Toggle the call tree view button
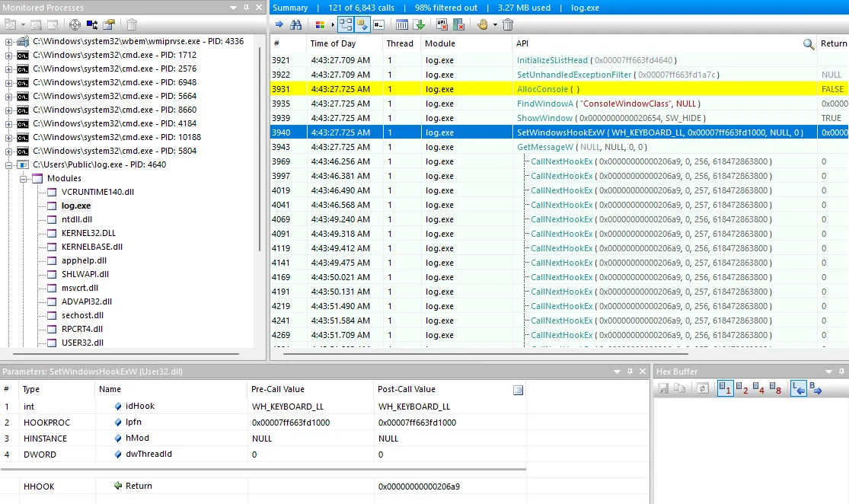Screen dimensions: 849x504 pyautogui.click(x=345, y=24)
